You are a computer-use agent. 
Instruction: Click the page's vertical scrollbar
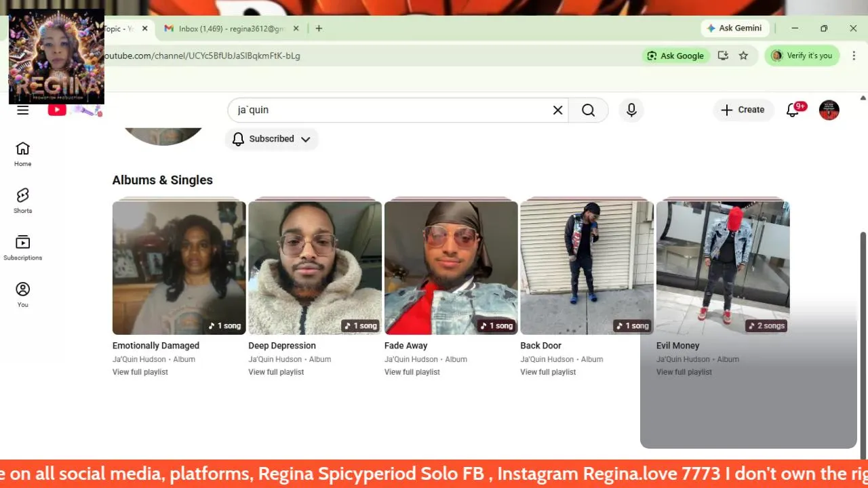coord(863,339)
